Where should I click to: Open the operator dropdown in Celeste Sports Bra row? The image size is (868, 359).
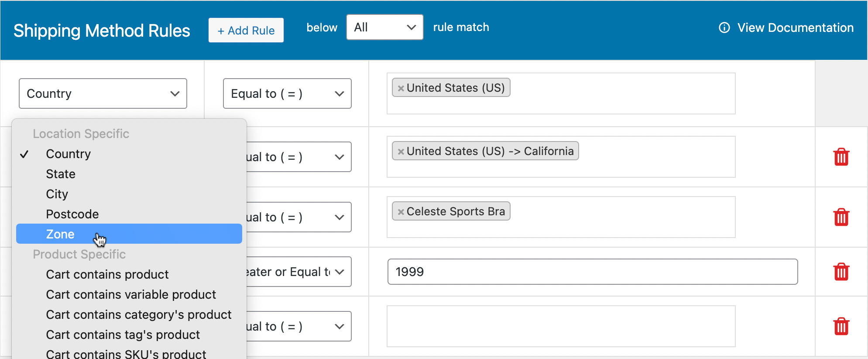click(299, 217)
